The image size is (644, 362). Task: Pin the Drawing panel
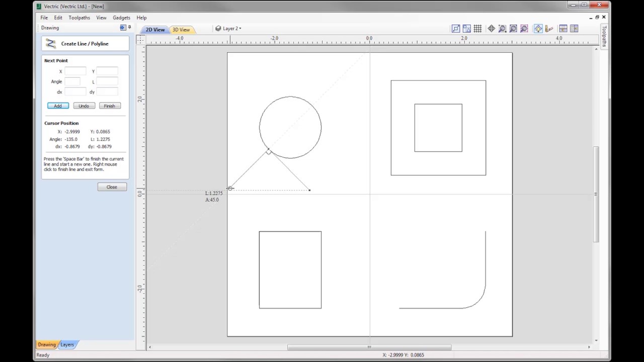[129, 28]
